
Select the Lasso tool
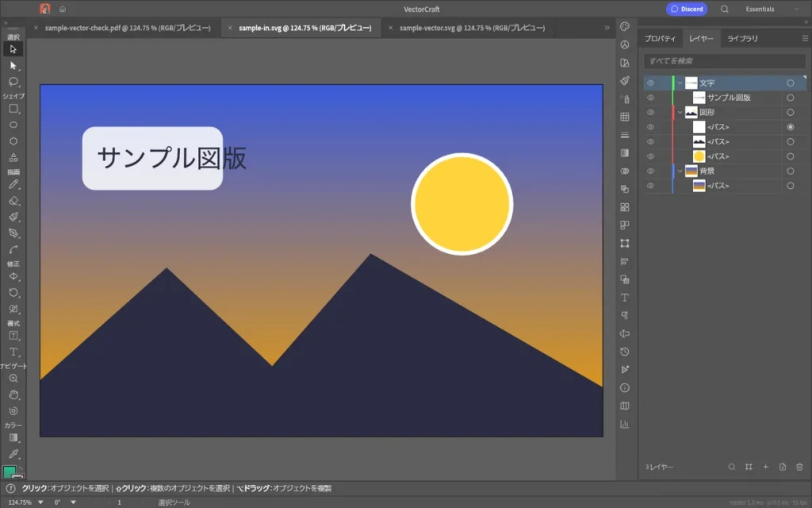13,82
